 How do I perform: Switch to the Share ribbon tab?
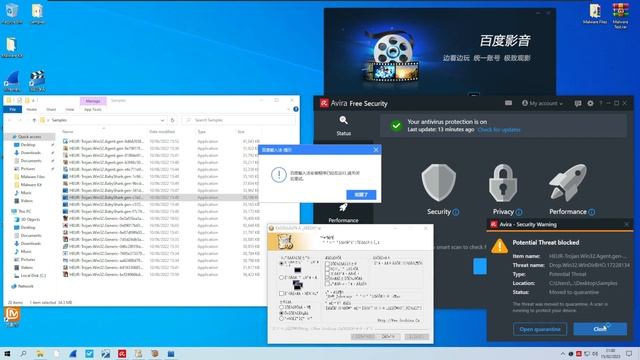[51, 109]
